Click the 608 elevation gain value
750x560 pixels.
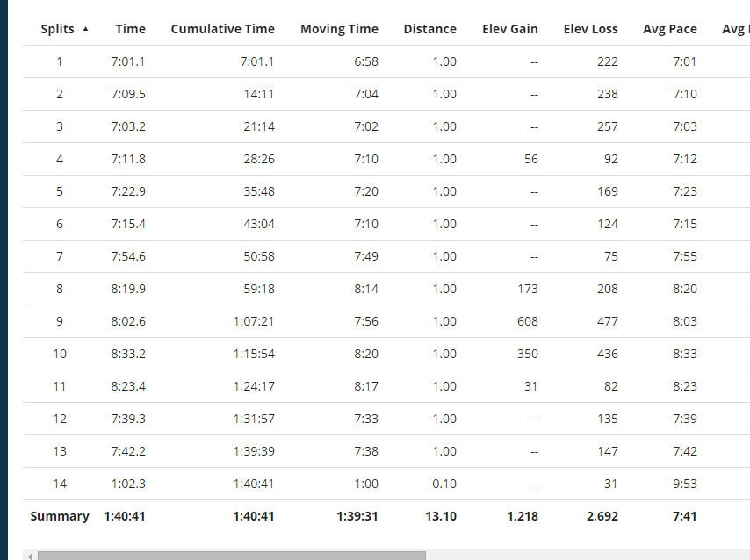(x=528, y=321)
